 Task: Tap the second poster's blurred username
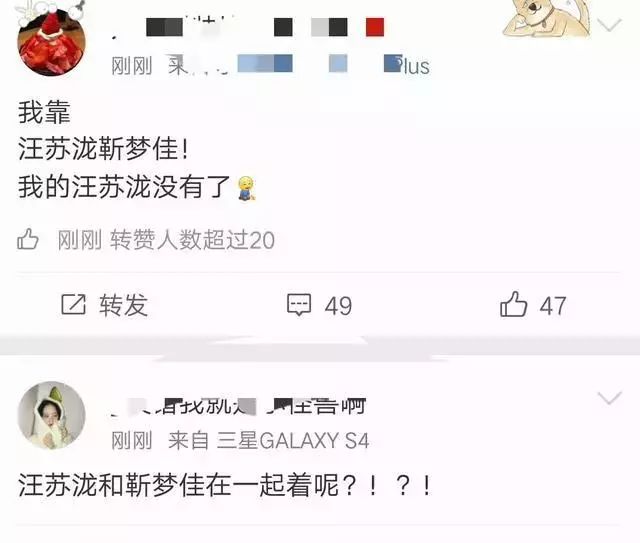(239, 406)
